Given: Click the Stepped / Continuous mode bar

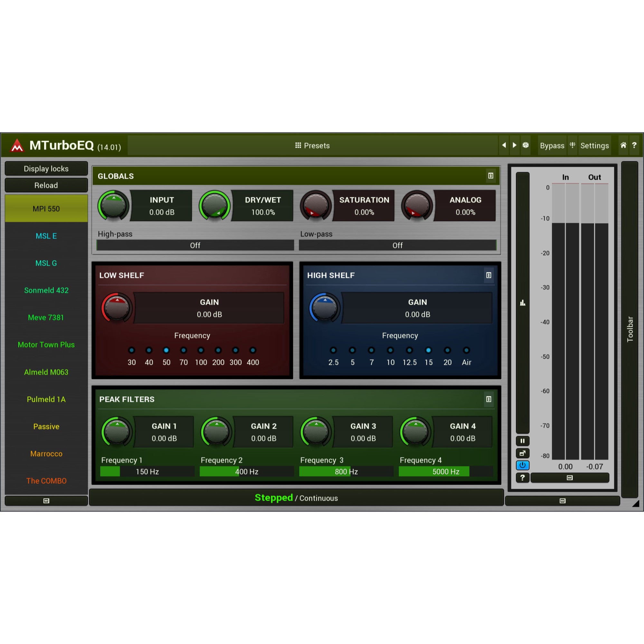Looking at the screenshot, I should click(296, 498).
